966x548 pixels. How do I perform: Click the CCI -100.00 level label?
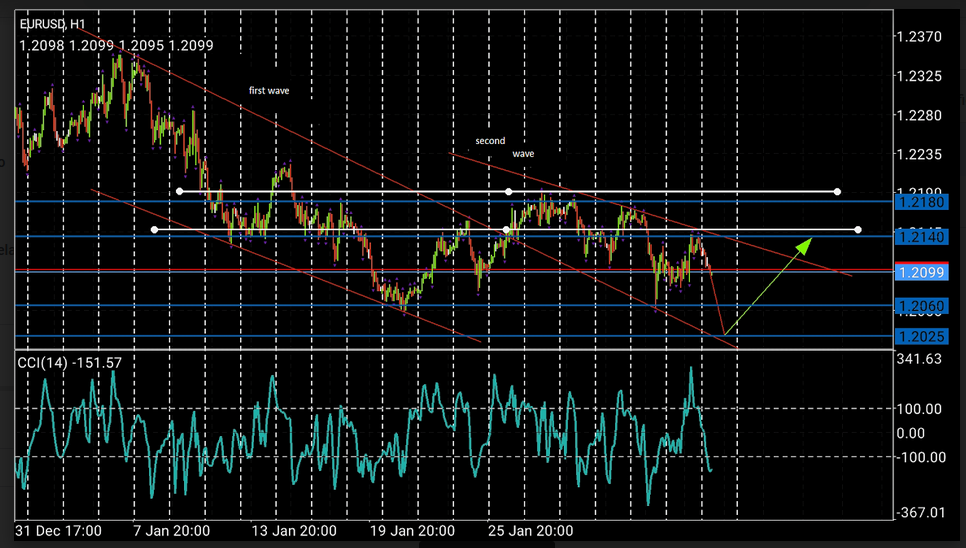[x=921, y=457]
